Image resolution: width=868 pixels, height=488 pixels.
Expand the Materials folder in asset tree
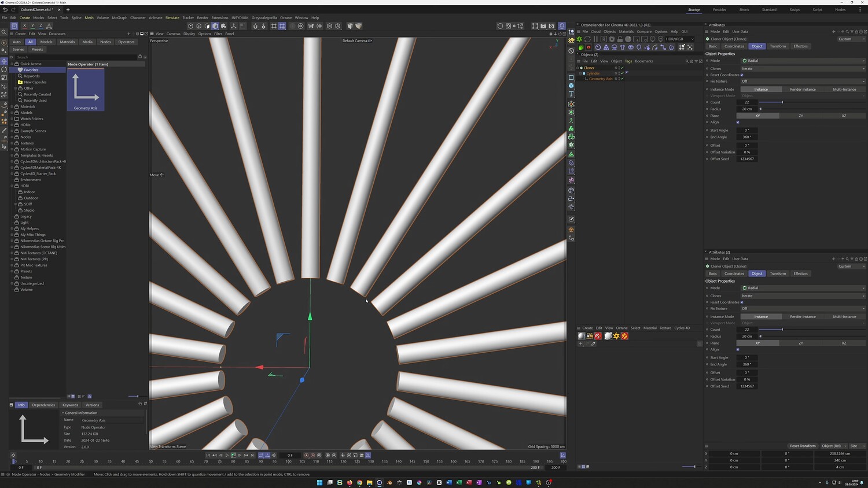[12, 106]
